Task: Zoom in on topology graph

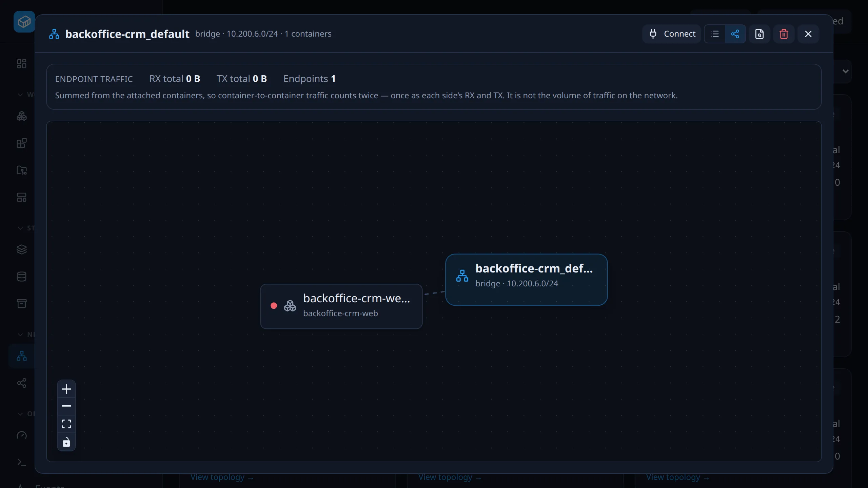Action: [x=66, y=389]
